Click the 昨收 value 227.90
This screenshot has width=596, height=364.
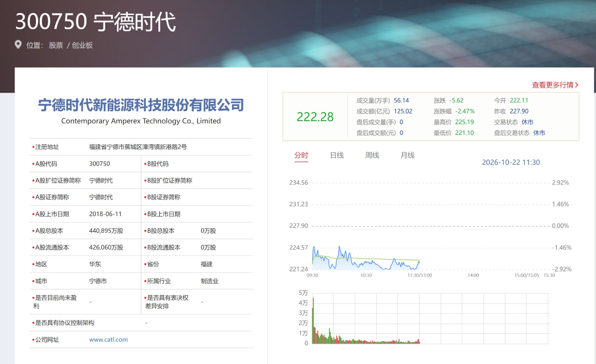tap(519, 111)
